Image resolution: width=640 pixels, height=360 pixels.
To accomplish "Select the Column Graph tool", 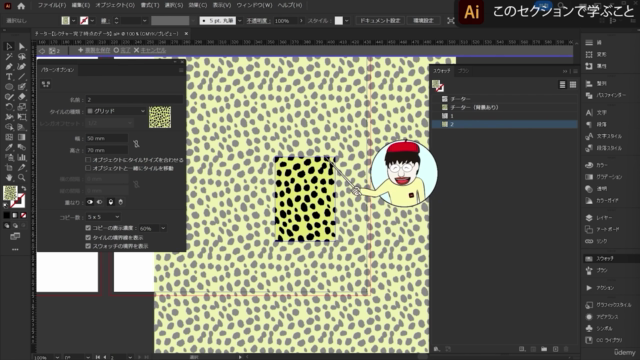I will point(22,158).
